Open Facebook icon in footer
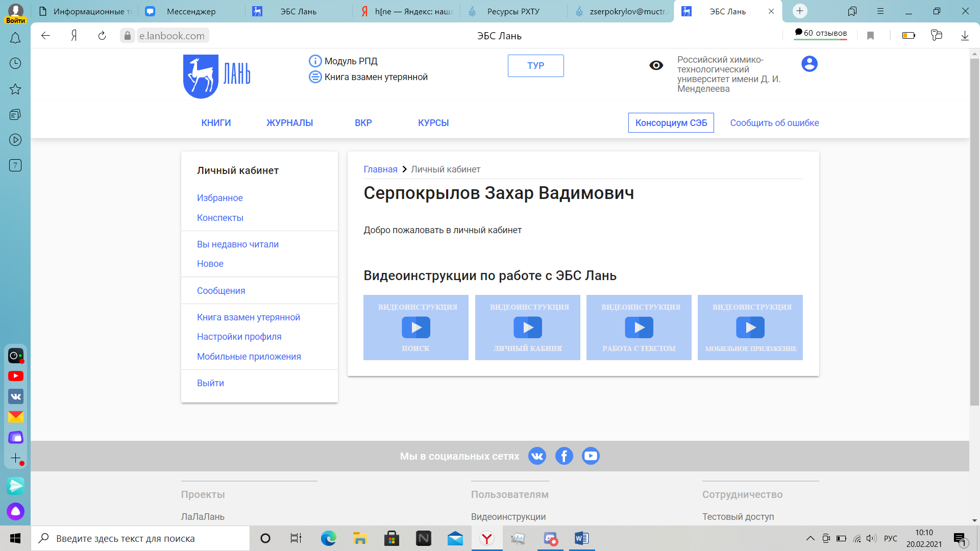This screenshot has width=980, height=551. [564, 456]
